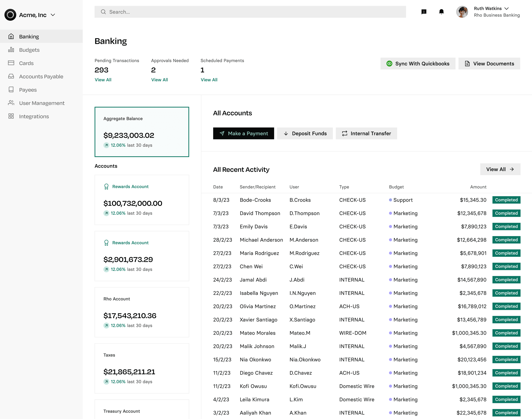Click the Acme, Inc logo icon
The image size is (532, 419).
pos(10,15)
